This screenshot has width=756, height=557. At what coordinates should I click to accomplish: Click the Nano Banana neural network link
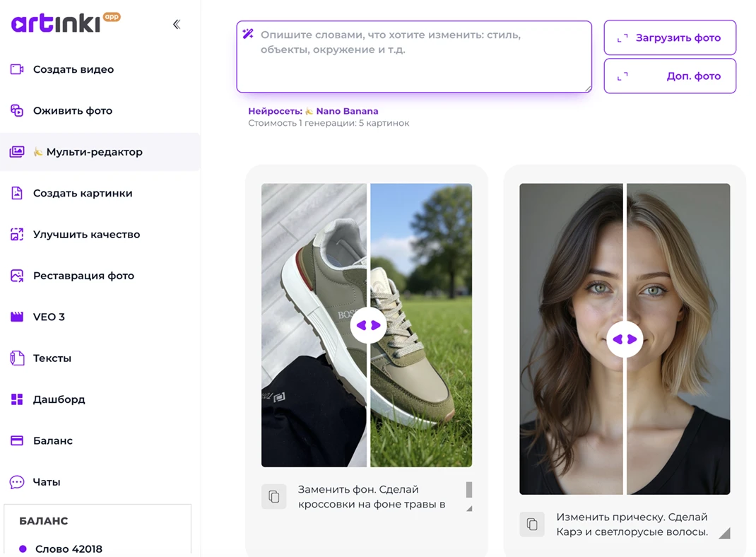(x=346, y=111)
